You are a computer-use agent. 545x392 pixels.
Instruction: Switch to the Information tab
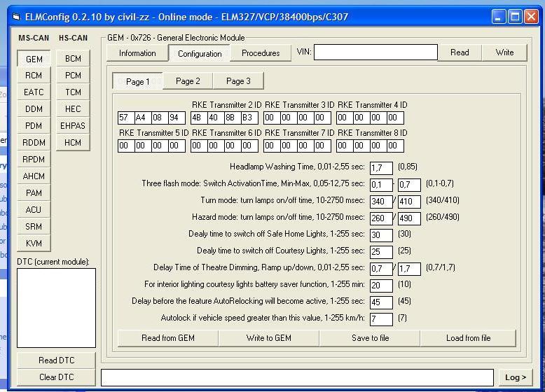(x=137, y=53)
